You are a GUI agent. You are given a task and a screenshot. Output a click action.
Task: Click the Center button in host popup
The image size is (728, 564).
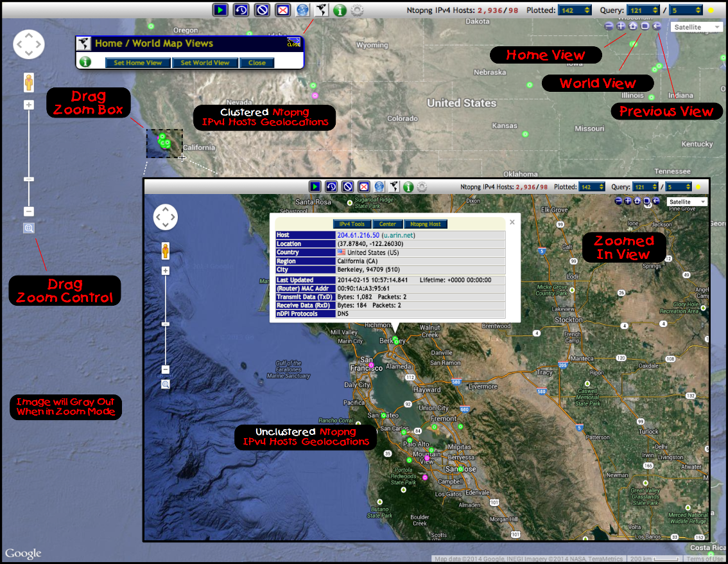point(387,224)
